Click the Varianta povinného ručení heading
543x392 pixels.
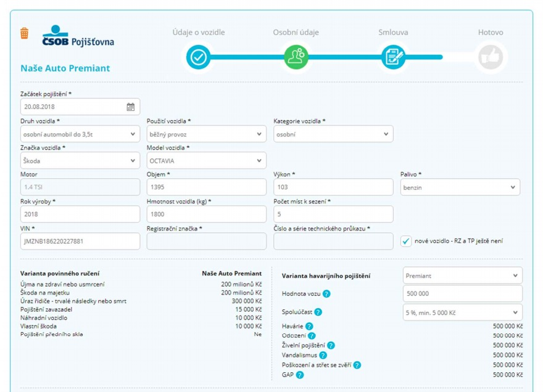pyautogui.click(x=60, y=273)
